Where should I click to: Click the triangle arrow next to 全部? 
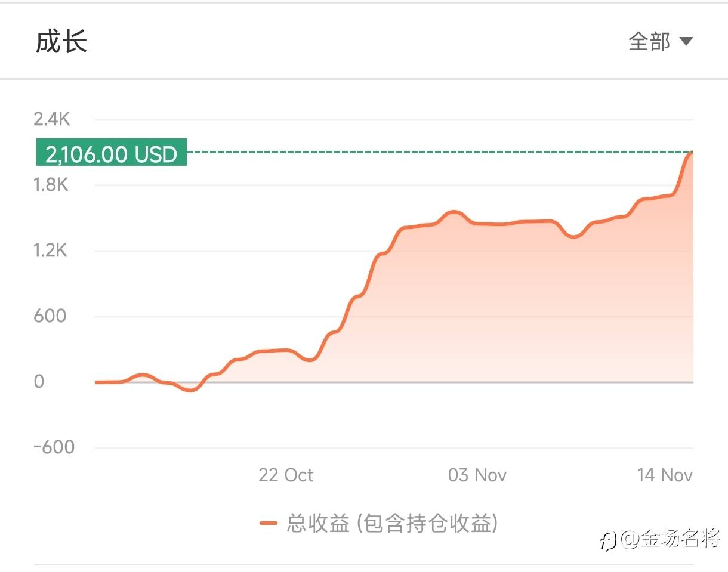tap(686, 42)
